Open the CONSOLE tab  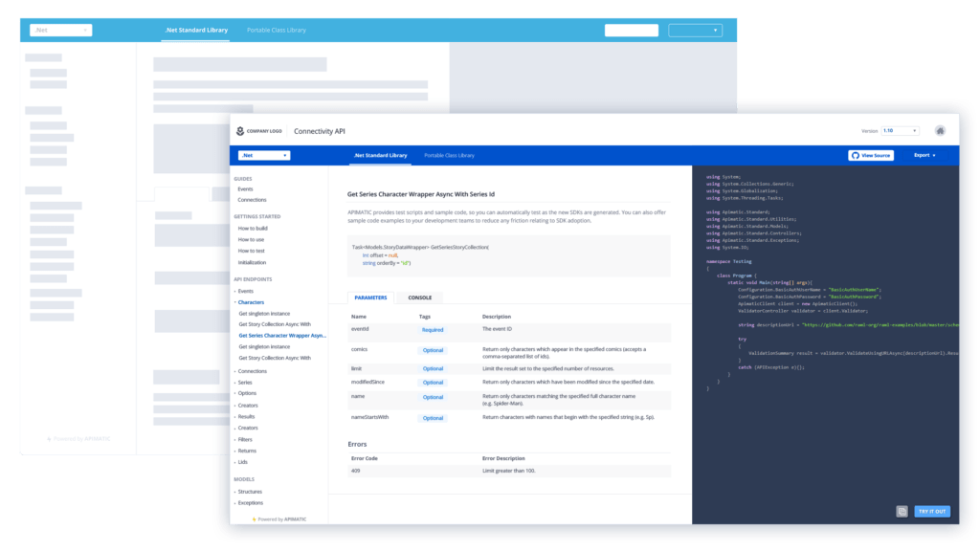420,298
